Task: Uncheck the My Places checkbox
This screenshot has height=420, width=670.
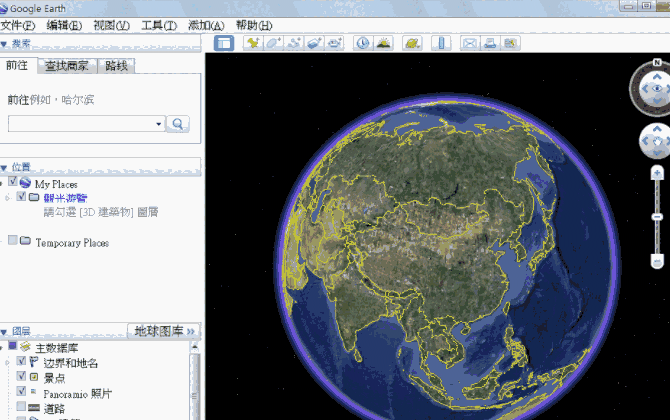Action: coord(13,183)
